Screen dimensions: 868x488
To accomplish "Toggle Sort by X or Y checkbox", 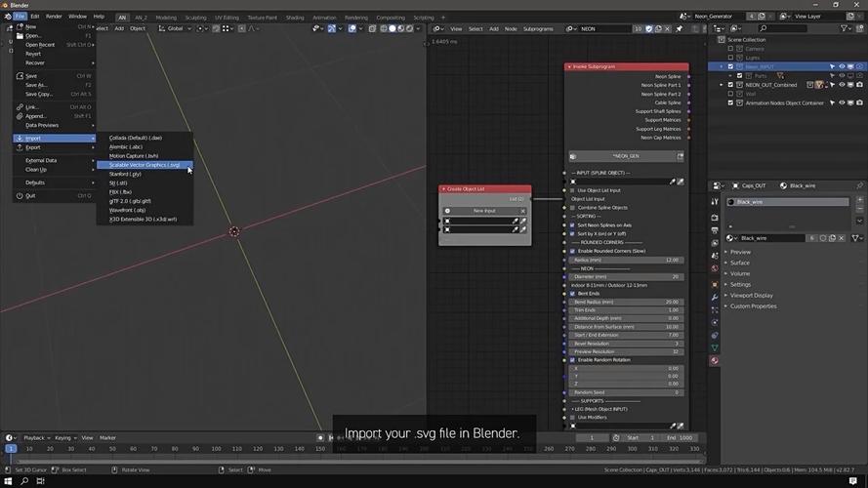I will [x=572, y=233].
